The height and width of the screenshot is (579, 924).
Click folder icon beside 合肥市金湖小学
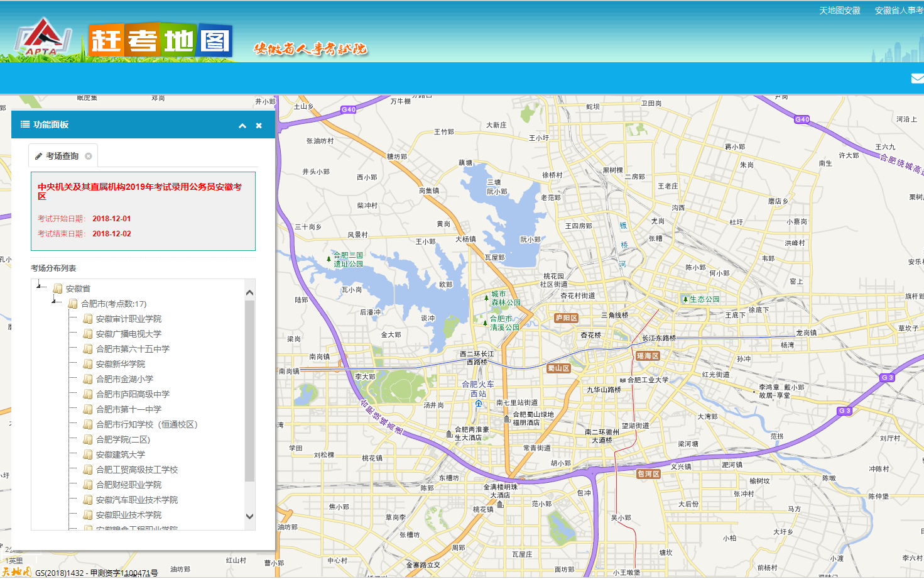(88, 379)
